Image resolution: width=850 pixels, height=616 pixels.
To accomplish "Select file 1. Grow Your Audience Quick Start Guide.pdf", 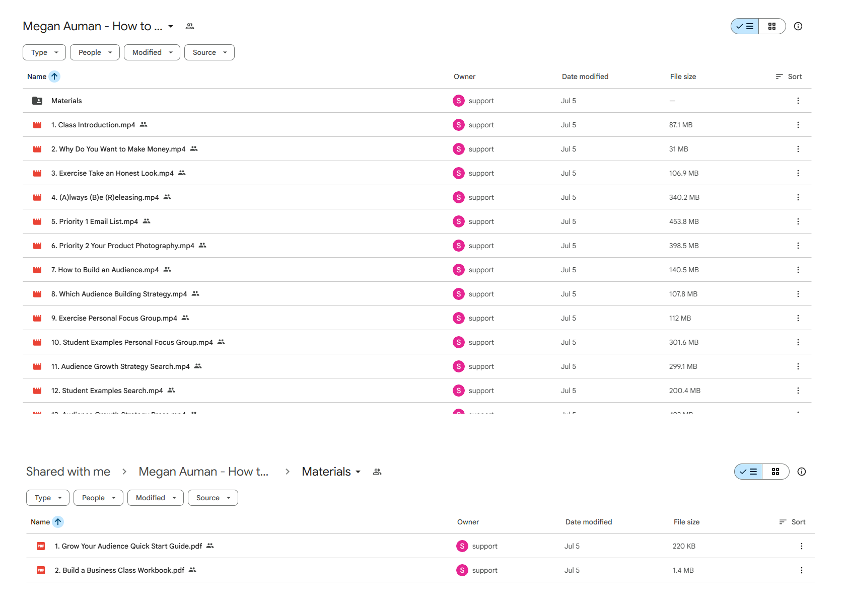I will click(x=128, y=546).
